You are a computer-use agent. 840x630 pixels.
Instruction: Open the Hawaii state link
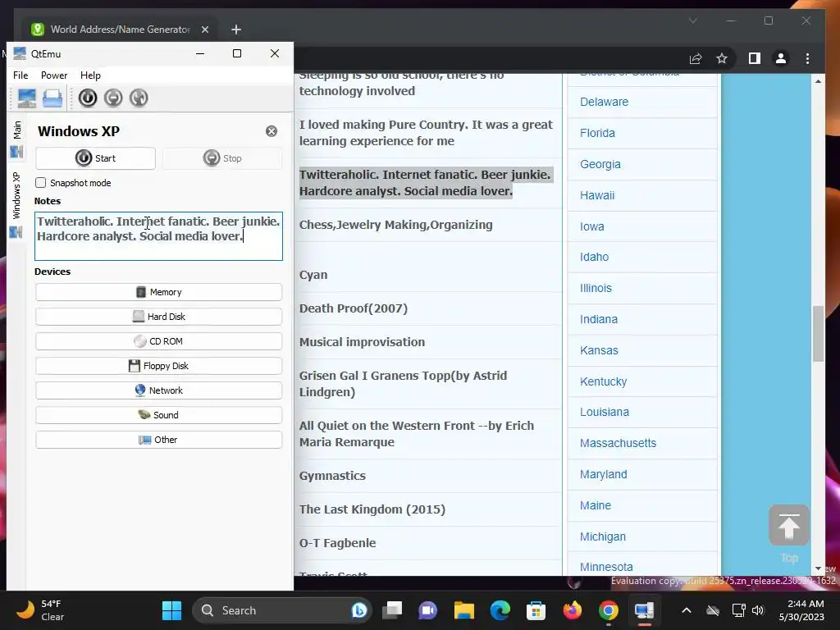pyautogui.click(x=597, y=195)
